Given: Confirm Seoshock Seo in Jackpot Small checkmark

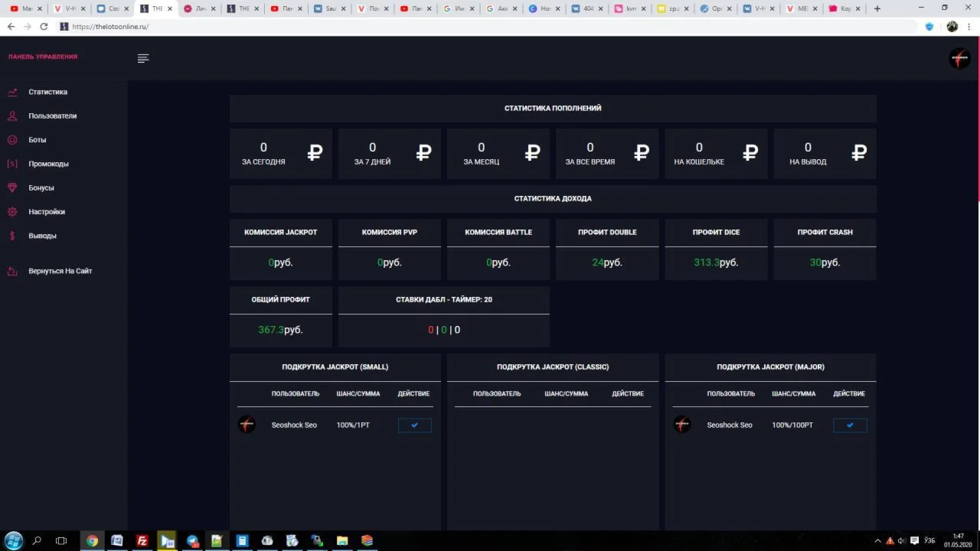Looking at the screenshot, I should [414, 425].
